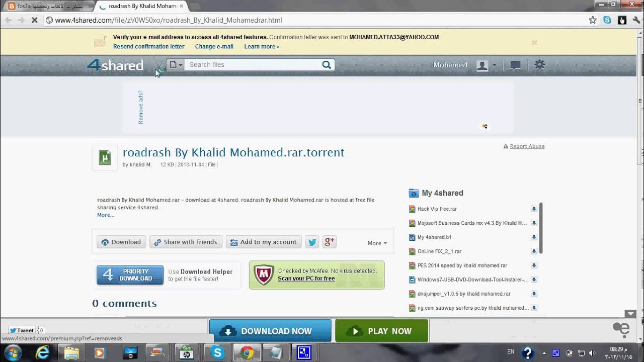Open the More actions dropdown
Viewport: 644px width, 362px height.
coord(377,243)
